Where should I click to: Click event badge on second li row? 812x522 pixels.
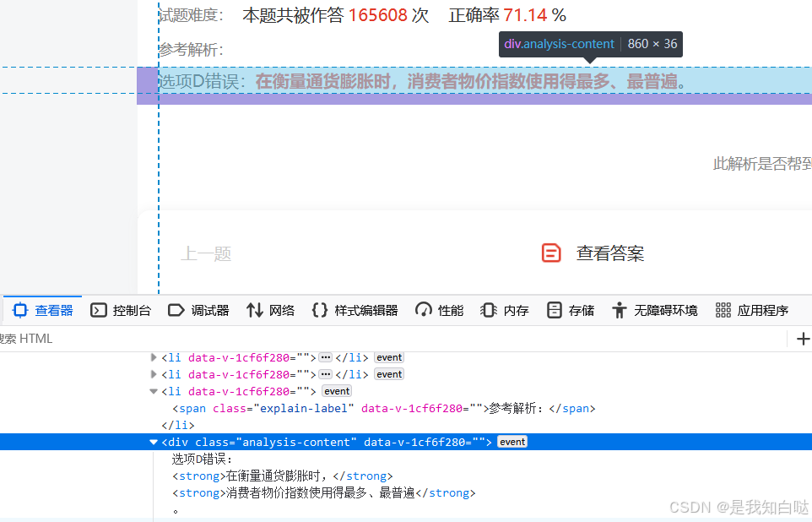(389, 374)
